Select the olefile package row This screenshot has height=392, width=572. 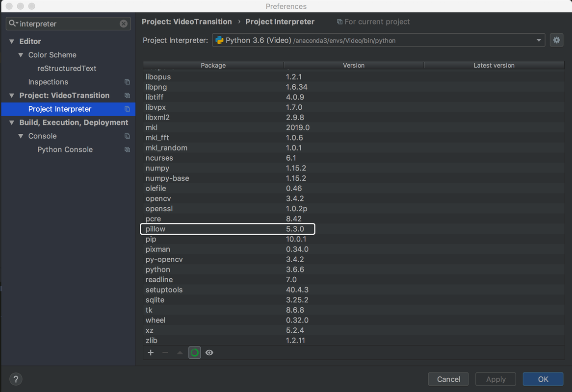point(354,188)
